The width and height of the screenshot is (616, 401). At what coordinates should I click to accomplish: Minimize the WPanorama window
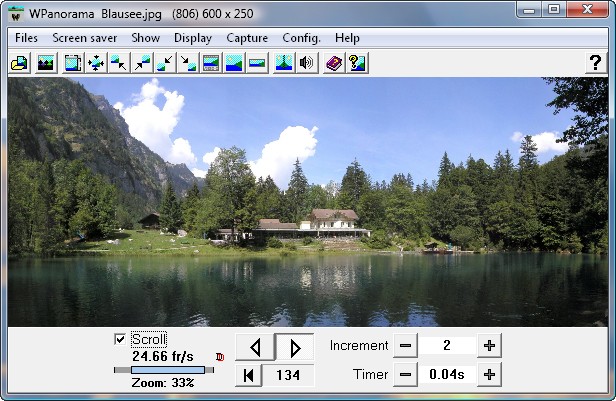529,9
